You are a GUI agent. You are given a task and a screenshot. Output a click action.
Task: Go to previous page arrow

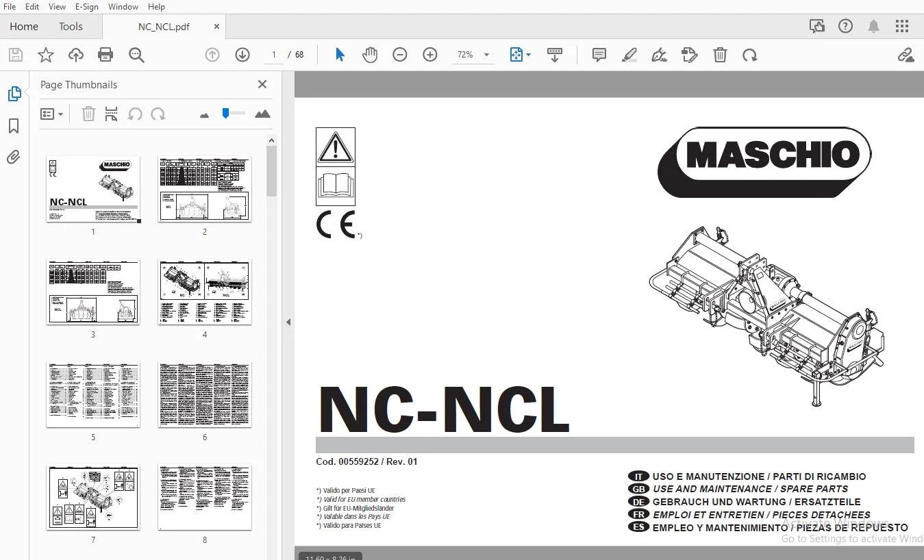(x=212, y=55)
